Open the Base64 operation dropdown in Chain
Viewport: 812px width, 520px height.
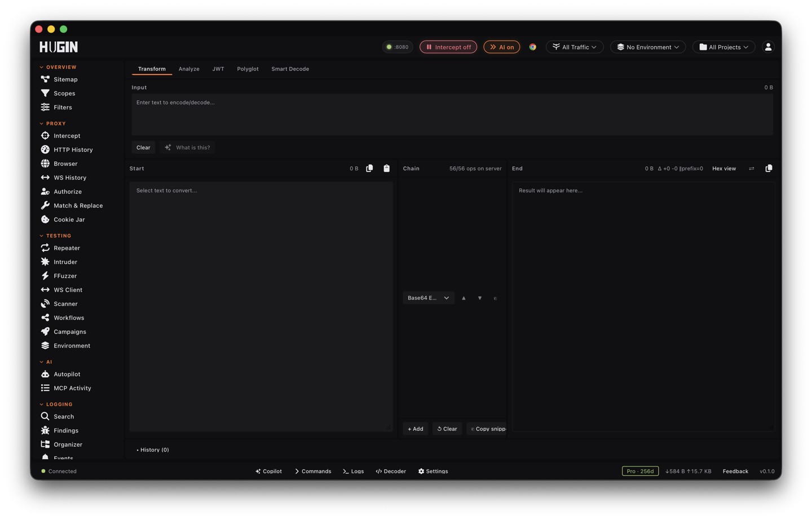tap(429, 298)
